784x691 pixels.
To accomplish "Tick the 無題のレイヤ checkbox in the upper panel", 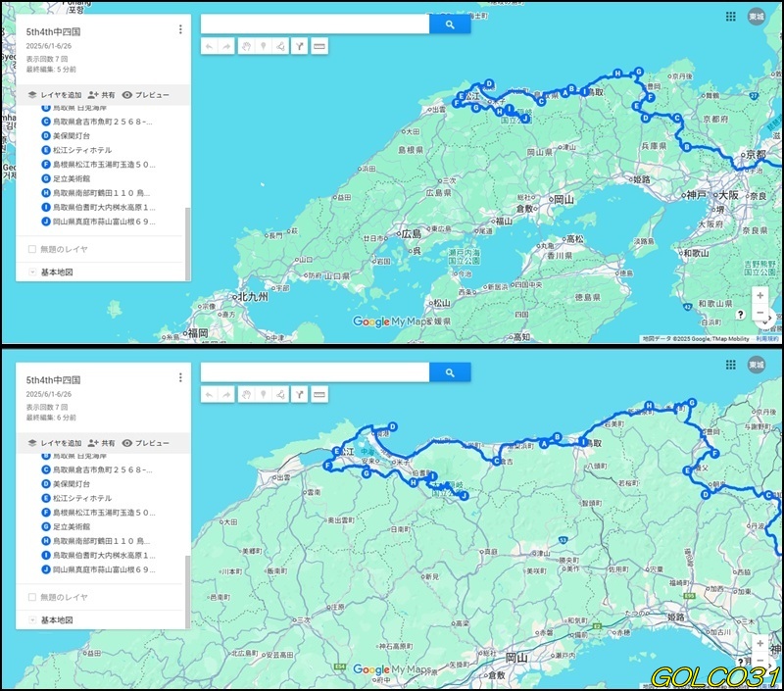I will pyautogui.click(x=32, y=249).
